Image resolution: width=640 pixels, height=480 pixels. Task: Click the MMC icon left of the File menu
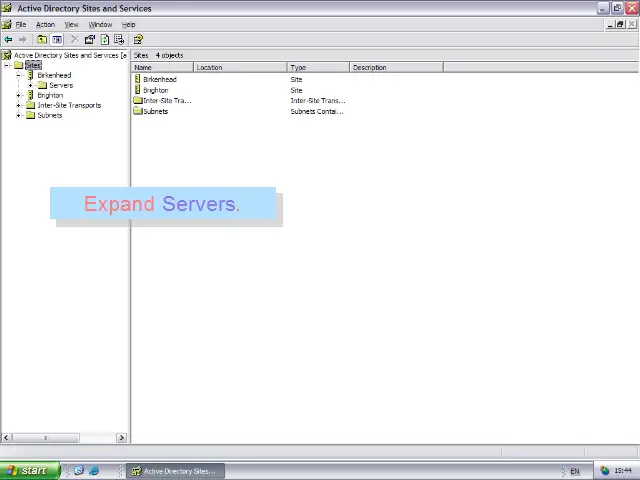(x=7, y=24)
